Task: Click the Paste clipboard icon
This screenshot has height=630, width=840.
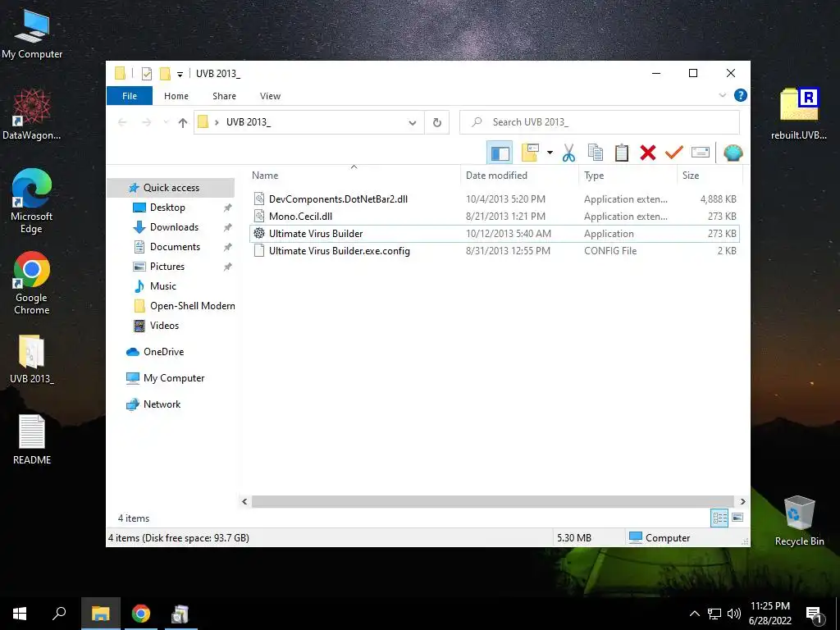Action: click(622, 153)
